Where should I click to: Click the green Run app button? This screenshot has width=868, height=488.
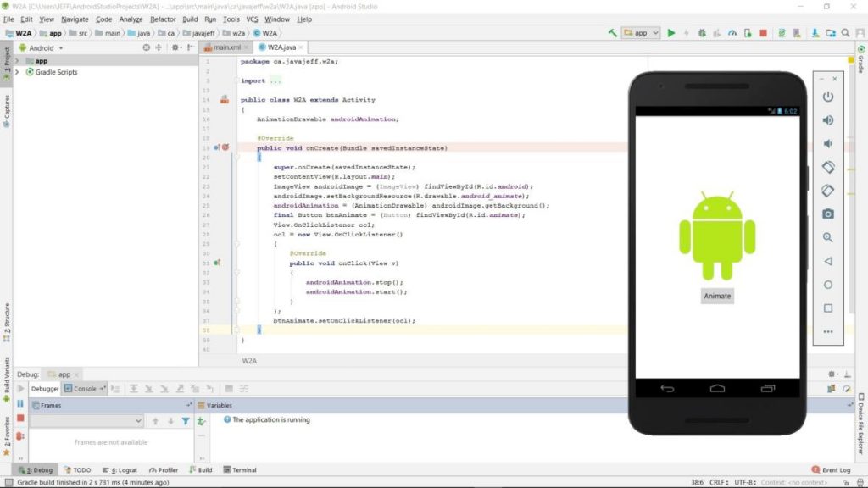671,33
